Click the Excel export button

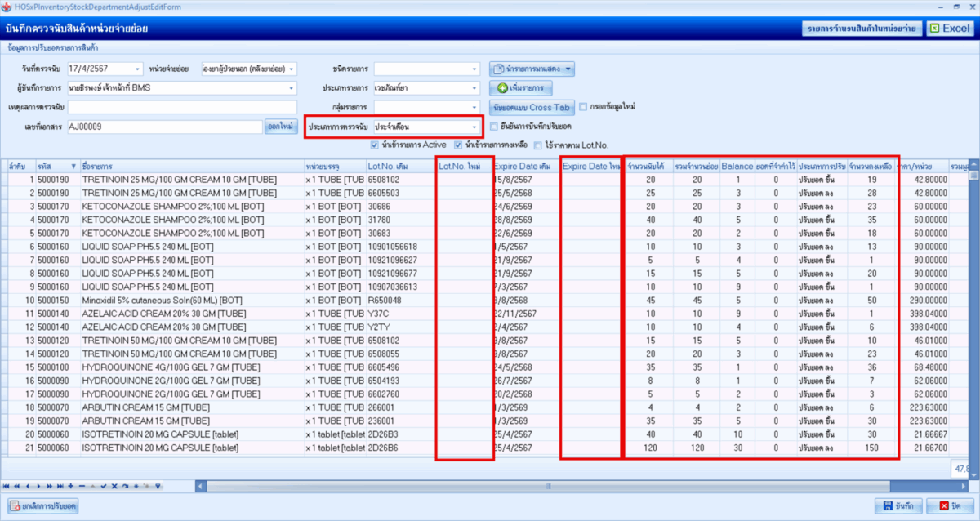[951, 29]
